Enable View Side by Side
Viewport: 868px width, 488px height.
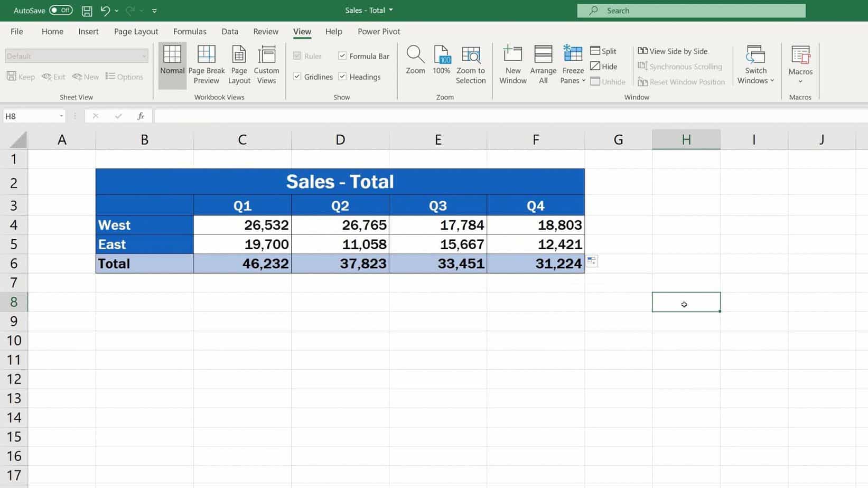click(673, 51)
